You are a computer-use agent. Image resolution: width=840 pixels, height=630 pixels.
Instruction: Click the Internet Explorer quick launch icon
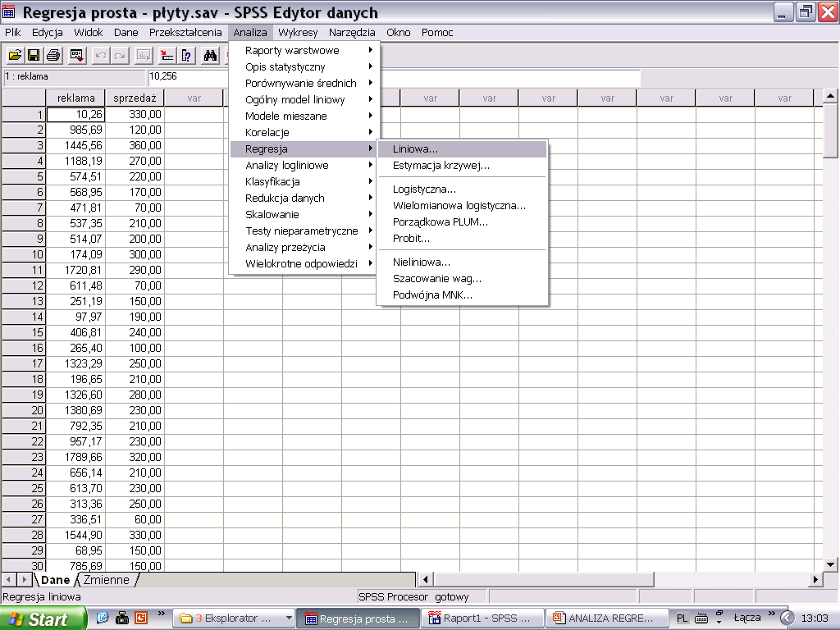coord(103,618)
